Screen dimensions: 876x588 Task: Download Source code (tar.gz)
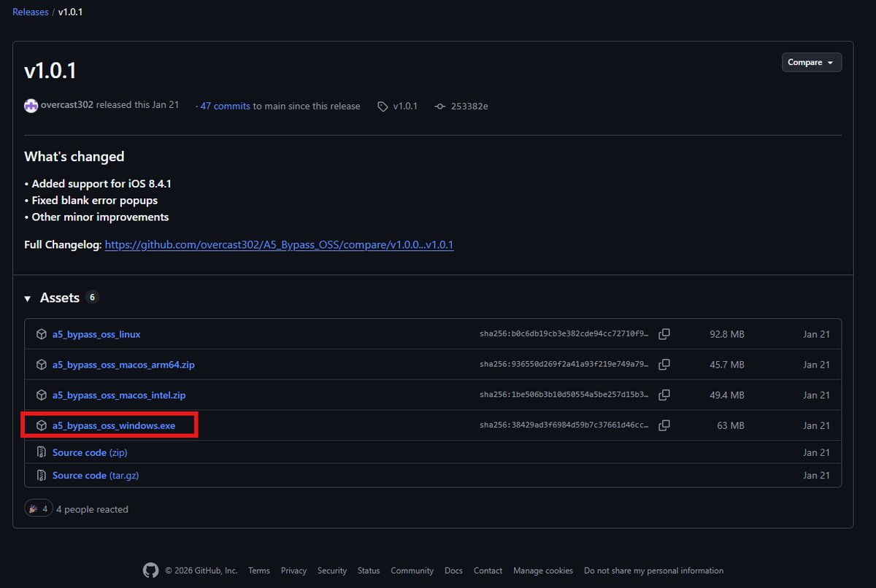click(96, 475)
